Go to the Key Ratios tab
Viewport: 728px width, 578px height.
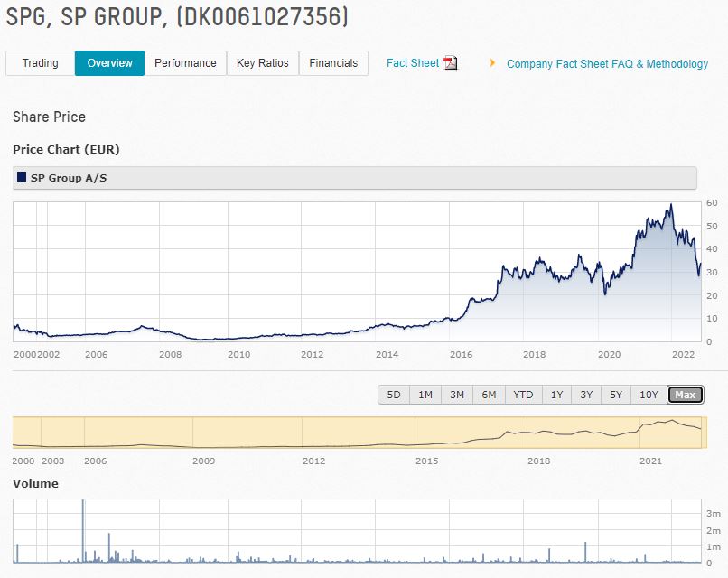tap(262, 63)
